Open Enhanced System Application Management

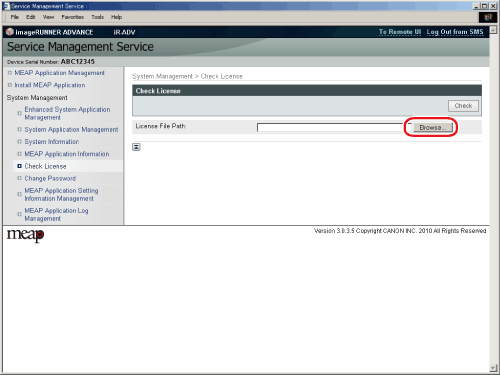[67, 113]
